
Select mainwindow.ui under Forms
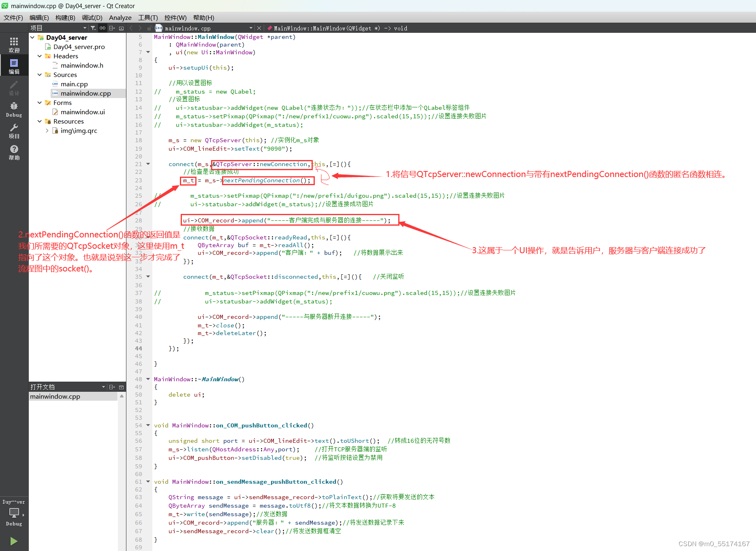(83, 112)
